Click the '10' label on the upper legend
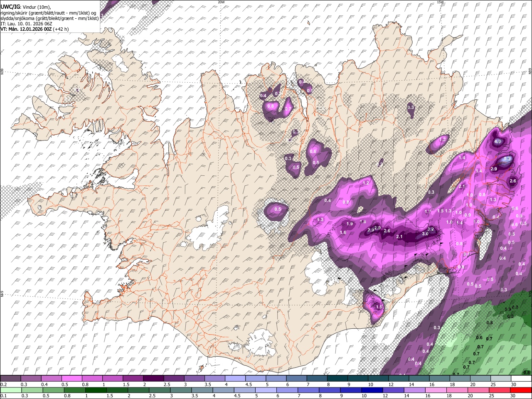The height and width of the screenshot is (399, 532). tap(370, 384)
